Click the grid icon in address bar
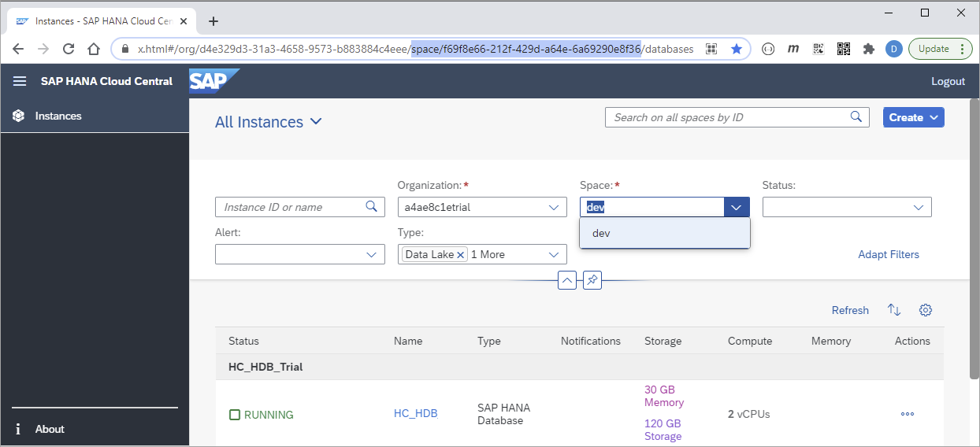 click(711, 49)
